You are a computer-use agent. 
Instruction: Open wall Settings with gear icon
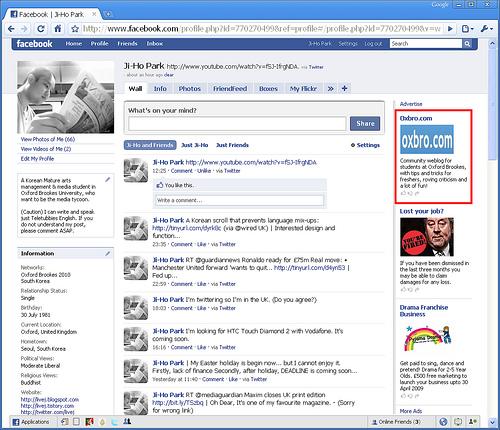coord(365,145)
